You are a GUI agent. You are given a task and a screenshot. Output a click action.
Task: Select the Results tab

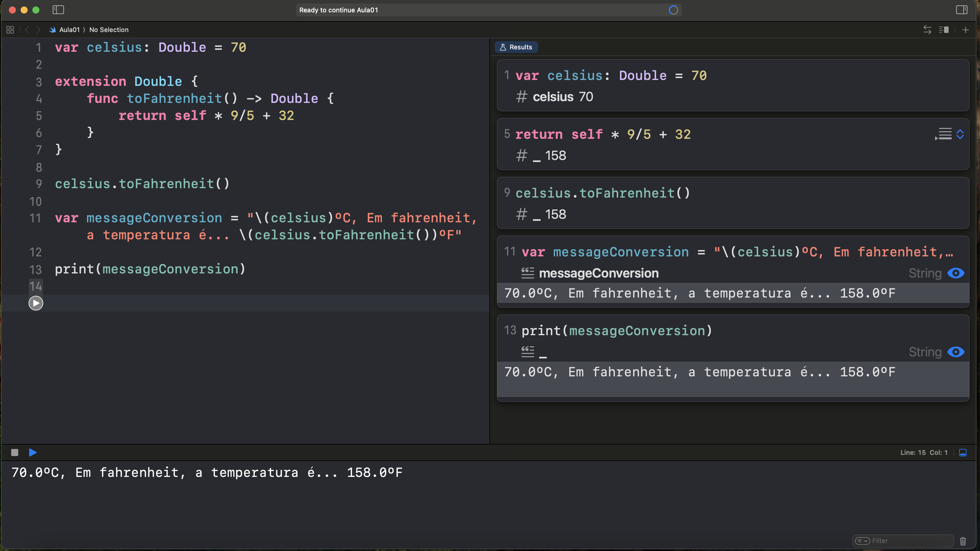click(516, 47)
